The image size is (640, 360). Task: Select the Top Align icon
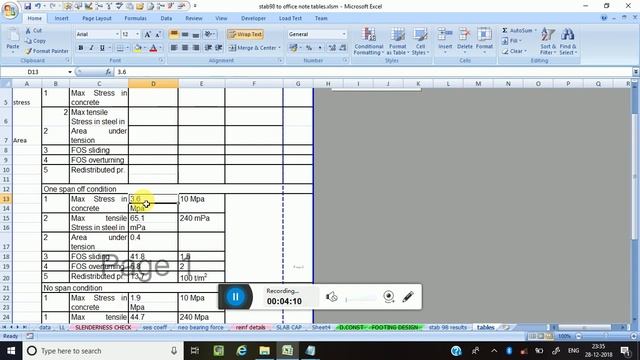174,34
